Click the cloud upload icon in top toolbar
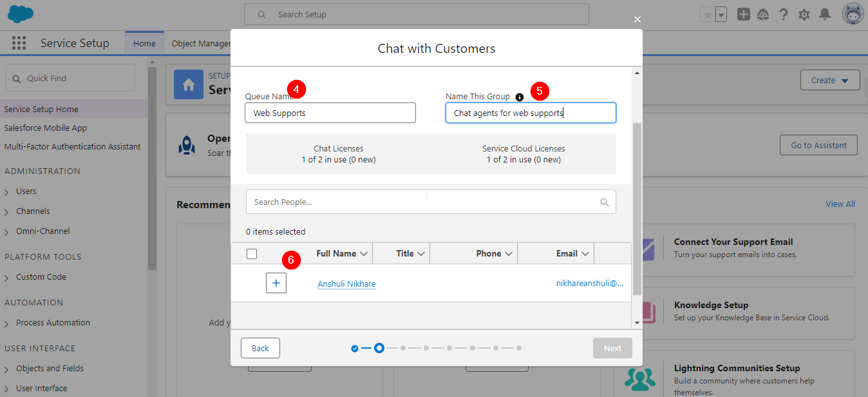 pos(763,13)
